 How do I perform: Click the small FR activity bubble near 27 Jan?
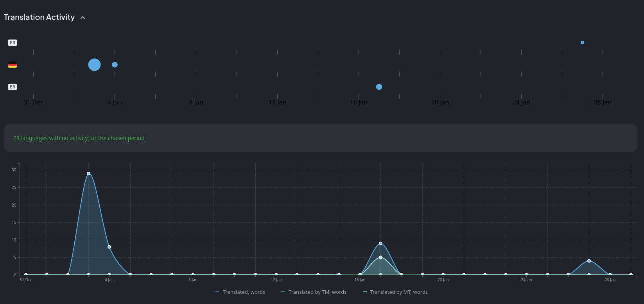click(582, 43)
